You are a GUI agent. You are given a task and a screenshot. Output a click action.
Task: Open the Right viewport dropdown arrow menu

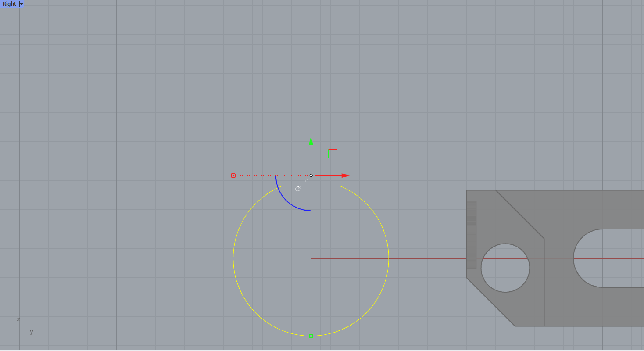(x=21, y=4)
